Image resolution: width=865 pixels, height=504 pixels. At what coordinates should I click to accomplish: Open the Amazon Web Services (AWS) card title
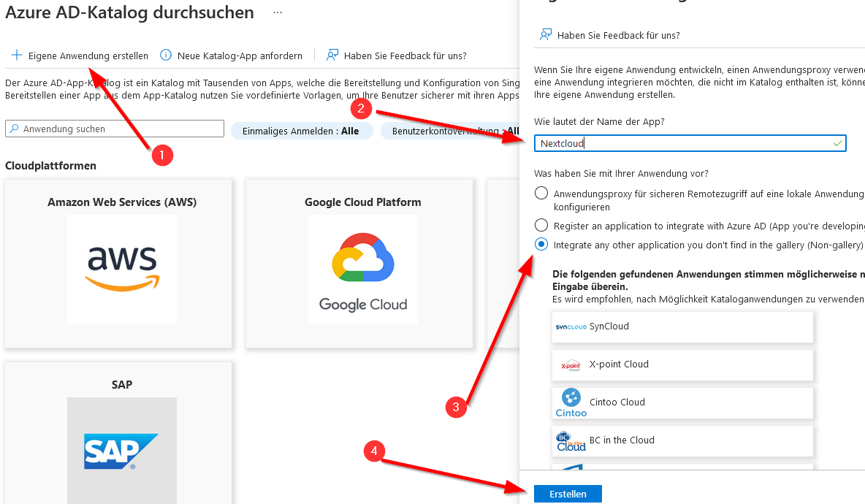[x=122, y=202]
